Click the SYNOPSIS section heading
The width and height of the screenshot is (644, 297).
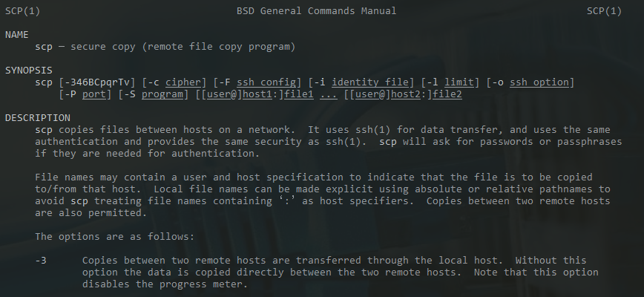pos(29,71)
